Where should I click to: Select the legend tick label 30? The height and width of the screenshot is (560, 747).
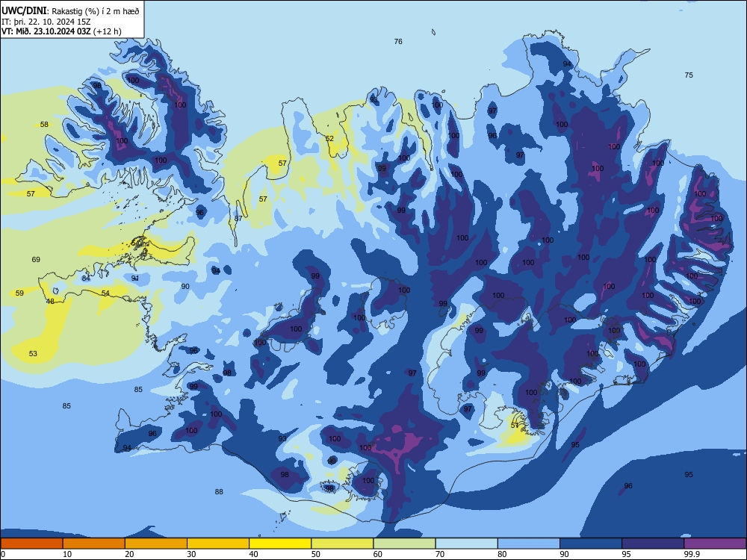tap(191, 554)
